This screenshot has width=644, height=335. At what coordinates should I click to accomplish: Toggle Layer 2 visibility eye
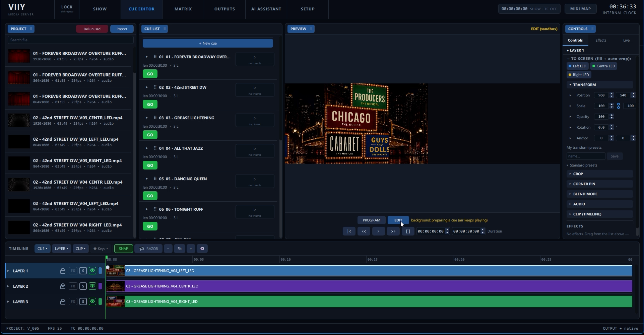tap(92, 286)
